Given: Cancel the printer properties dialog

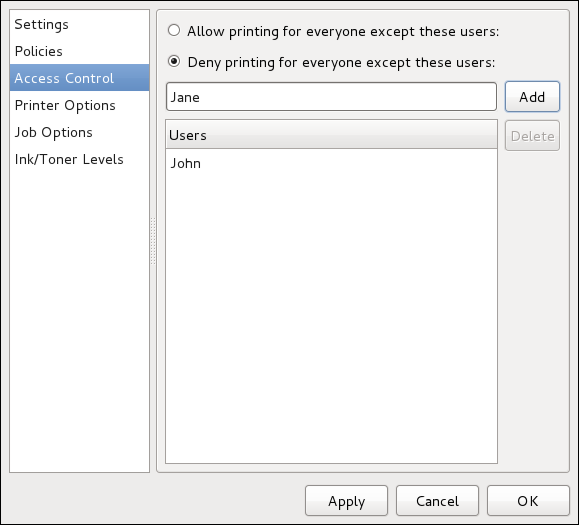Looking at the screenshot, I should click(x=437, y=501).
